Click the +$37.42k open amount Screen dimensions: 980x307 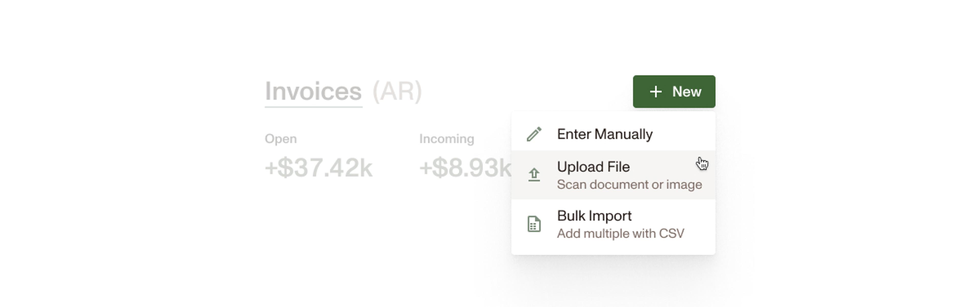click(318, 168)
